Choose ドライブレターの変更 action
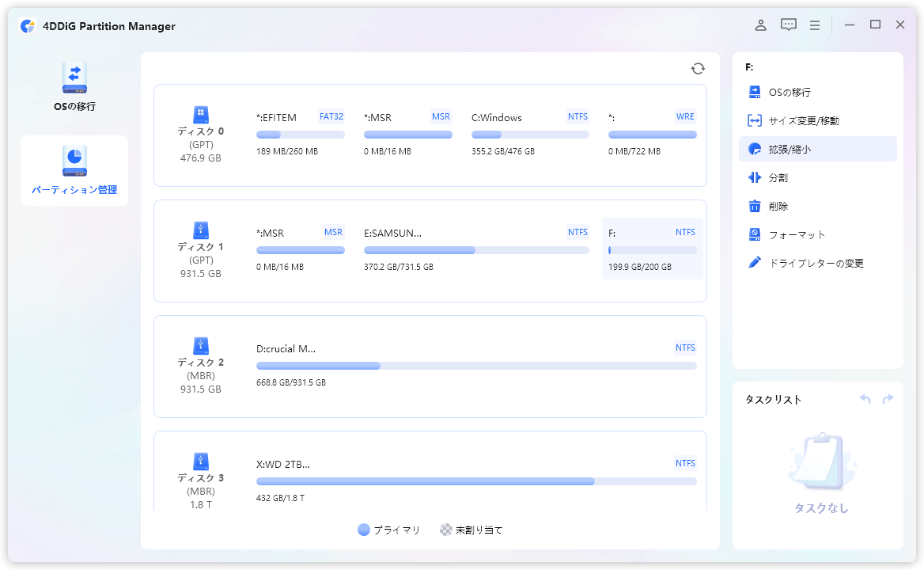This screenshot has height=570, width=924. click(x=818, y=263)
